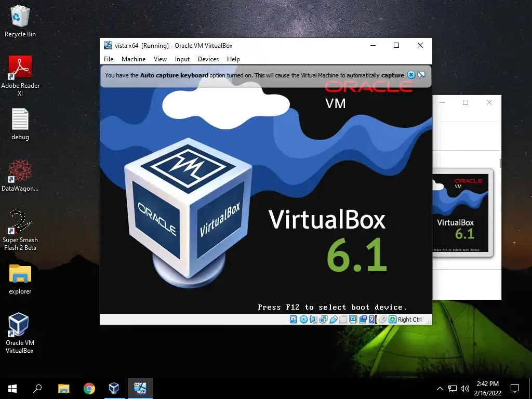Click the CPU virtualization status icon
This screenshot has height=399, width=532.
coord(373,320)
